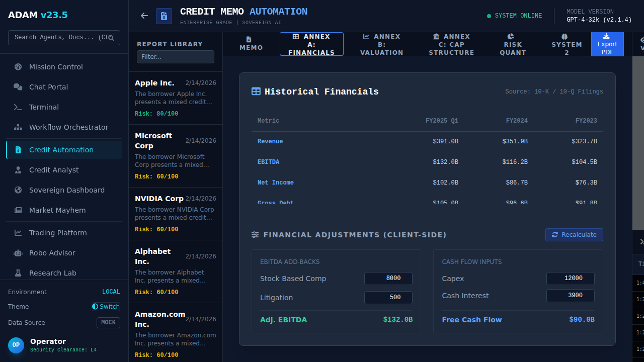Screen dimensions: 644x362
Task: Click the Report Library filter box
Action: tap(175, 57)
